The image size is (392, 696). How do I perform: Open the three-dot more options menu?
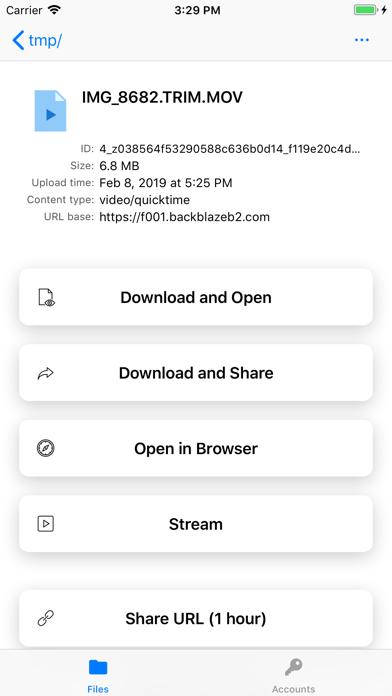point(362,40)
